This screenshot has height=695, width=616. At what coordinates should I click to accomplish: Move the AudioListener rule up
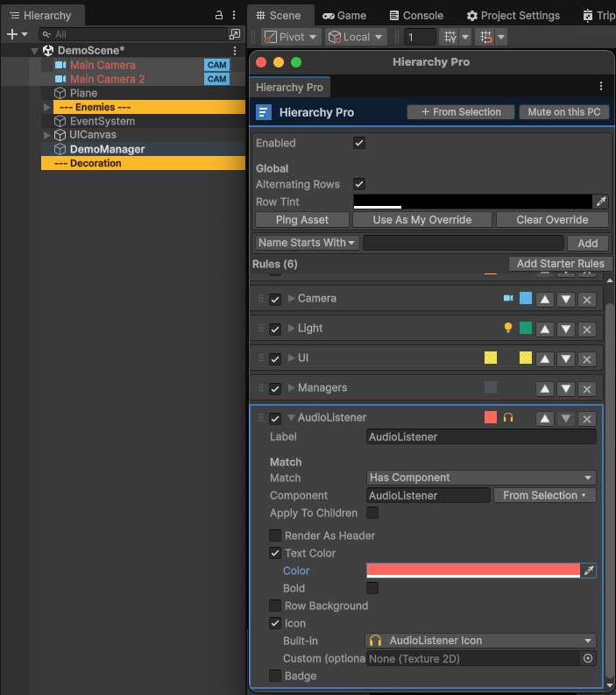(545, 418)
